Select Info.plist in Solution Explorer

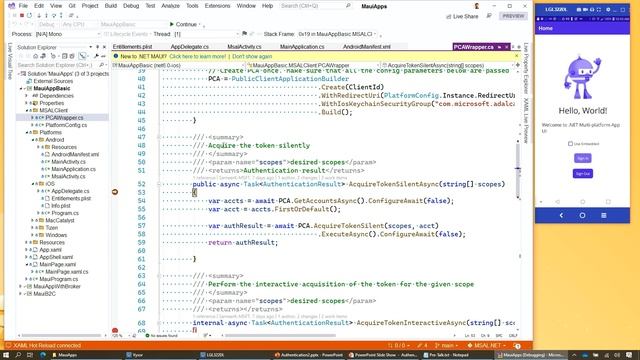[x=61, y=206]
